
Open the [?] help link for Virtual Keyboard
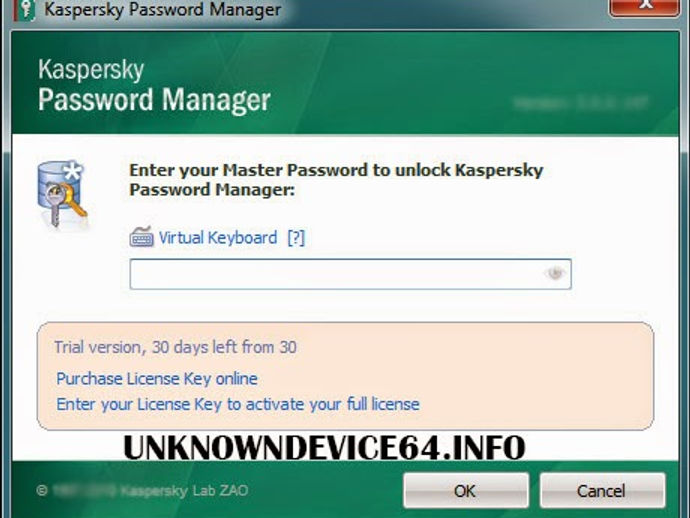click(296, 238)
